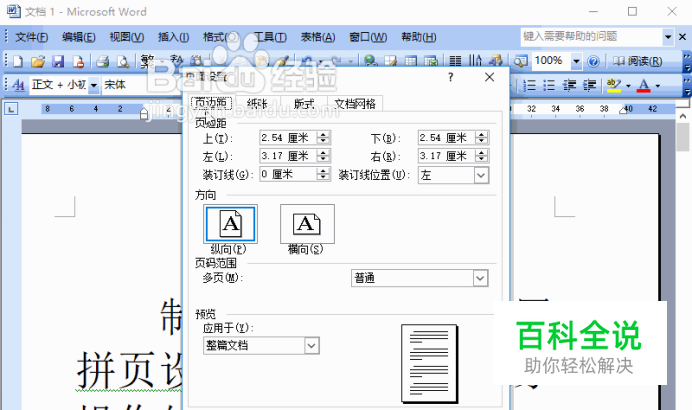Viewport: 692px width, 410px height.
Task: Switch to 文档网格 tab
Action: [x=355, y=104]
